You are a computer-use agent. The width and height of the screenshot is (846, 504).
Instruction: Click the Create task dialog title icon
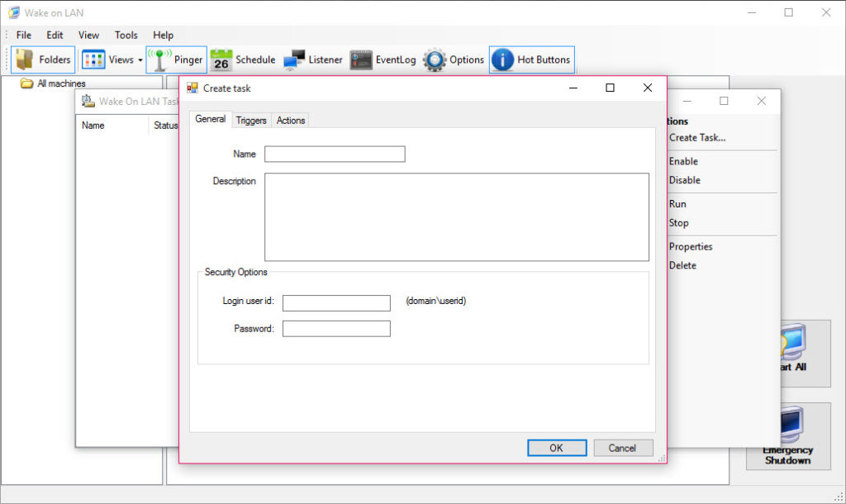192,88
